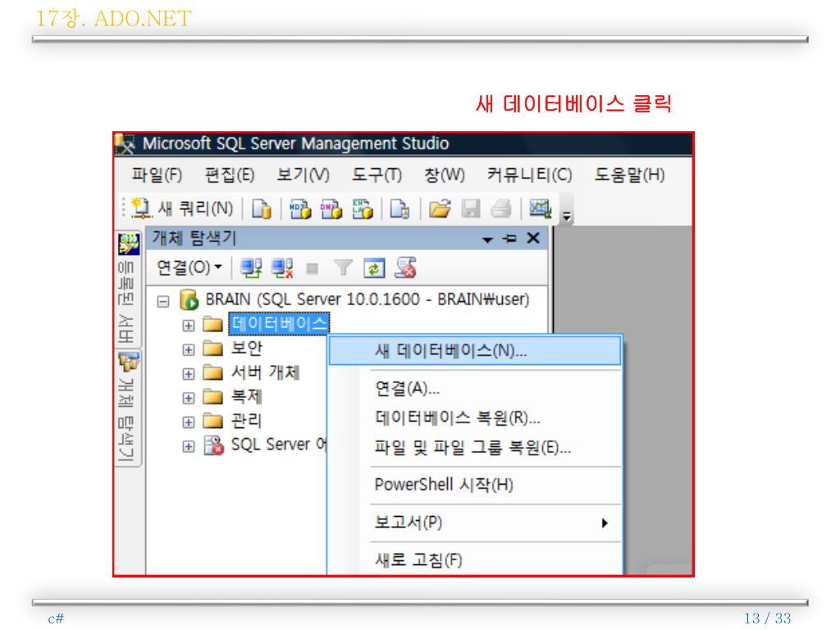The image size is (840, 630).
Task: Choose 연결(A)... in context menu
Action: tap(407, 388)
